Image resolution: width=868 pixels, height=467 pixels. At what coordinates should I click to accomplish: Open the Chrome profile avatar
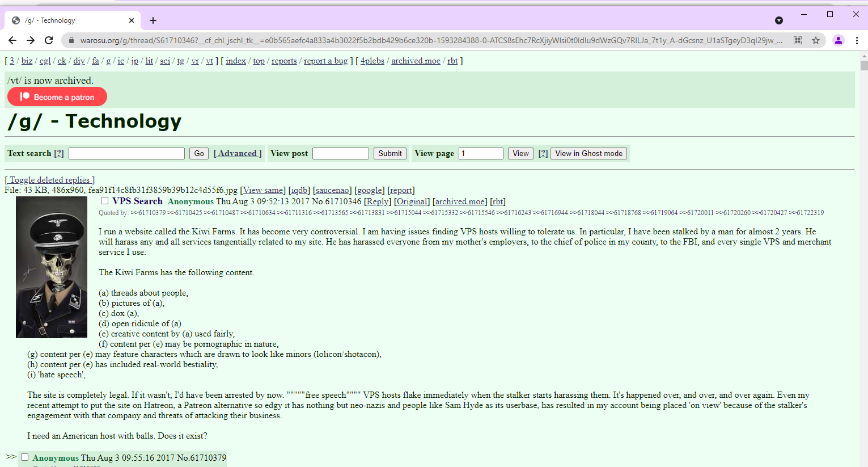pyautogui.click(x=838, y=40)
